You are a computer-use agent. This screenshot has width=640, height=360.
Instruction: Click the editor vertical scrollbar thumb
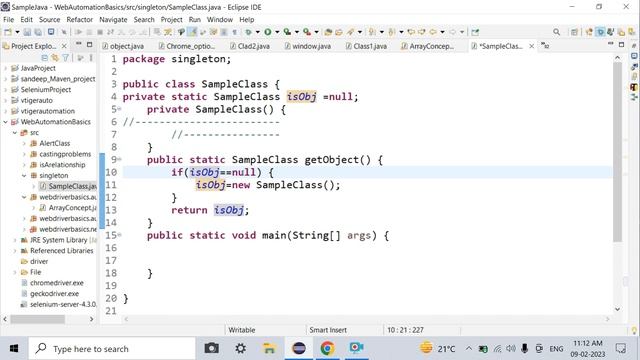coord(618,151)
